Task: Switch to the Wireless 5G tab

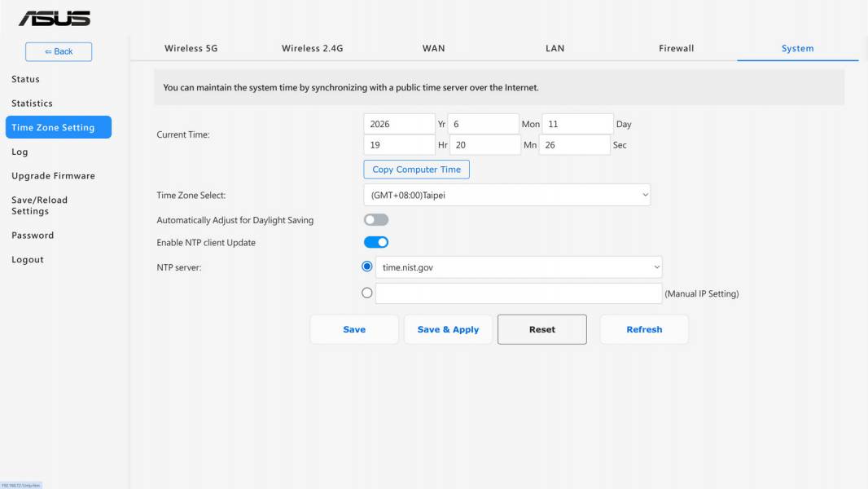Action: coord(191,48)
